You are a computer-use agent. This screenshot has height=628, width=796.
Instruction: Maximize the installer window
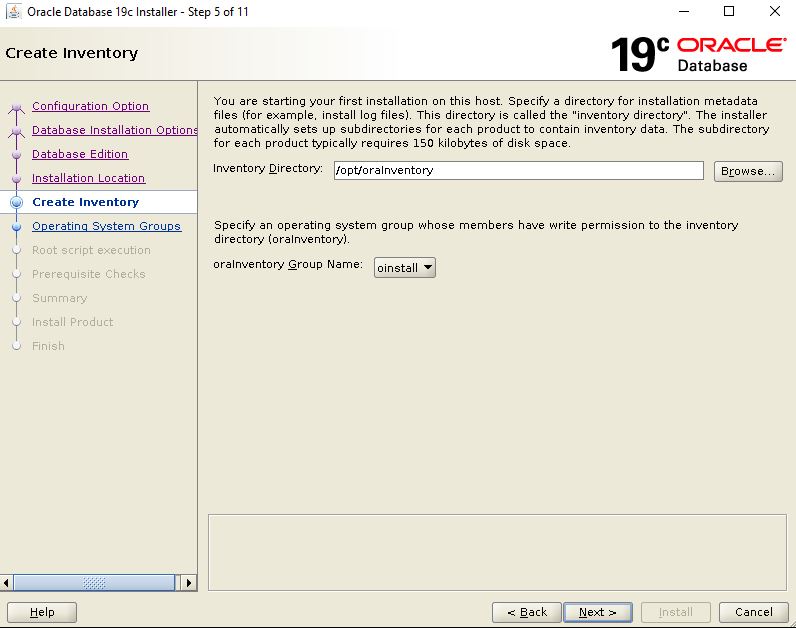(728, 11)
